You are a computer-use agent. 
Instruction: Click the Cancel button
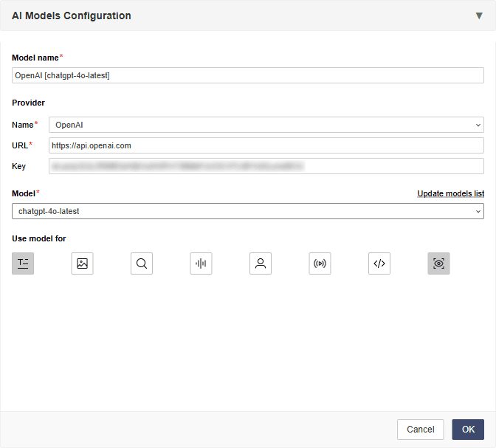tap(421, 430)
